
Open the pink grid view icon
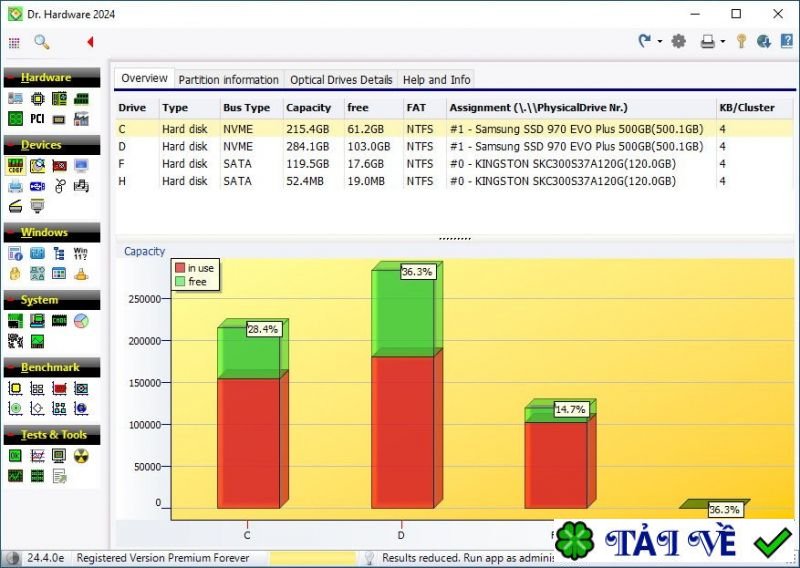pyautogui.click(x=14, y=42)
